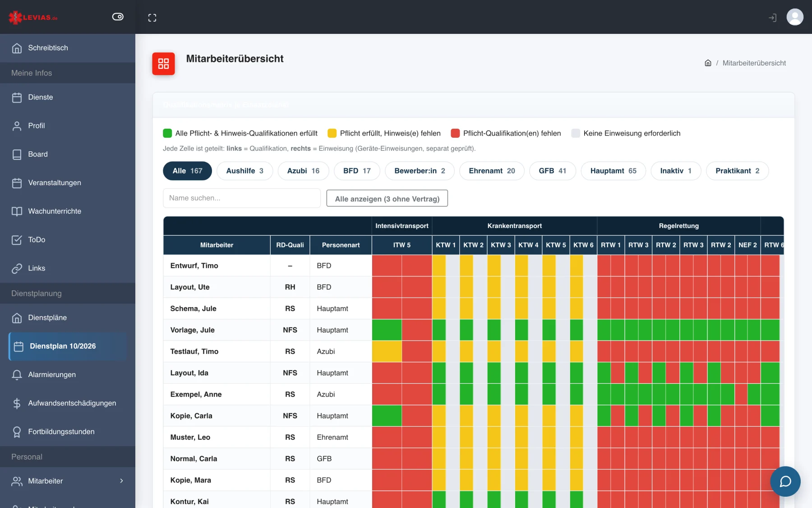Click the Name suchen search field
This screenshot has height=508, width=812.
[x=242, y=198]
